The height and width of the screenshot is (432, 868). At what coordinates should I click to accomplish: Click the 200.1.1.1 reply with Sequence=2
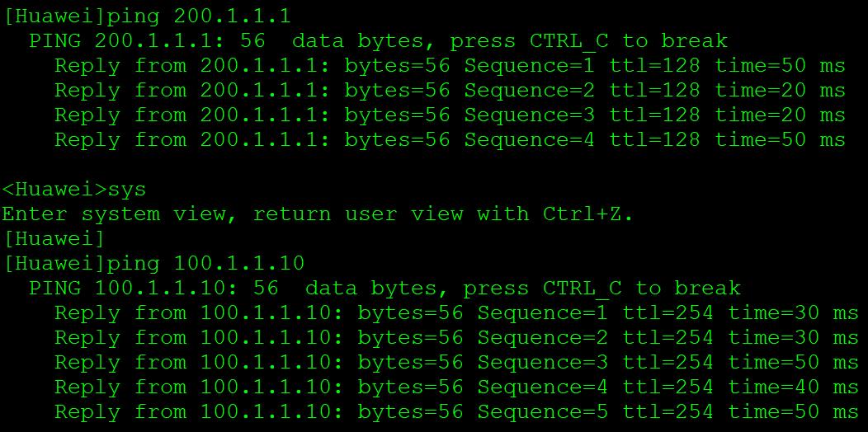click(450, 91)
